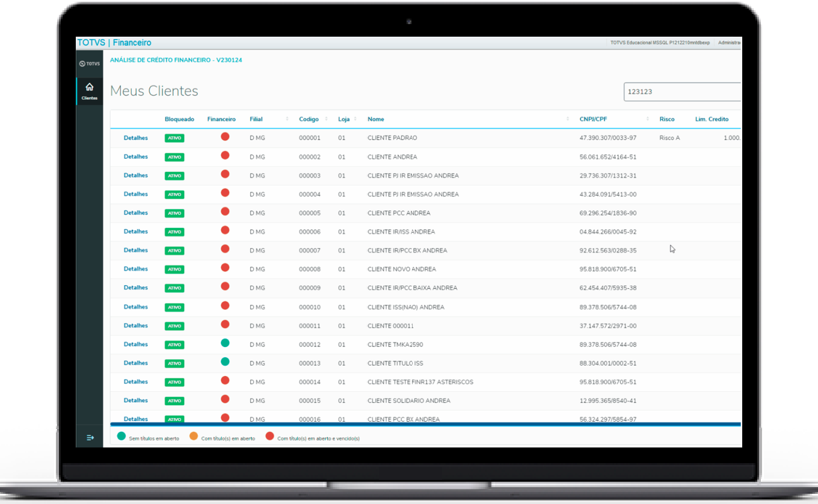Click the green legend dot 'Sem títulos em aberto'
The height and width of the screenshot is (504, 818).
121,437
